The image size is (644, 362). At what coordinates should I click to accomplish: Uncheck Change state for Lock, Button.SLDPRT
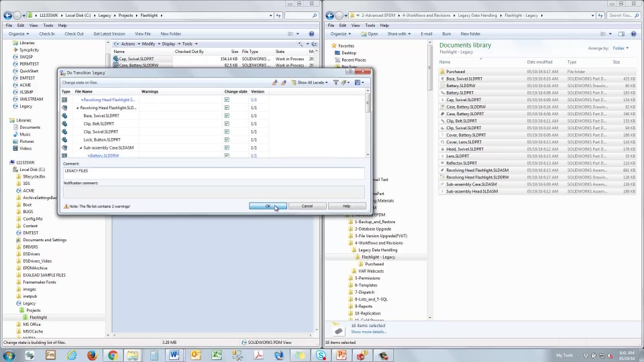[x=227, y=139]
